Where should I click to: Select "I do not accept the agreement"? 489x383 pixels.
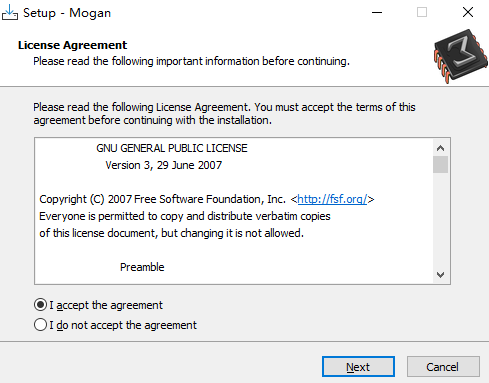pyautogui.click(x=115, y=325)
